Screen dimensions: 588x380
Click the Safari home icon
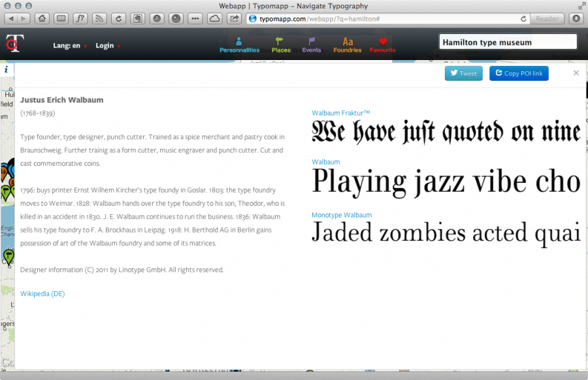(42, 18)
